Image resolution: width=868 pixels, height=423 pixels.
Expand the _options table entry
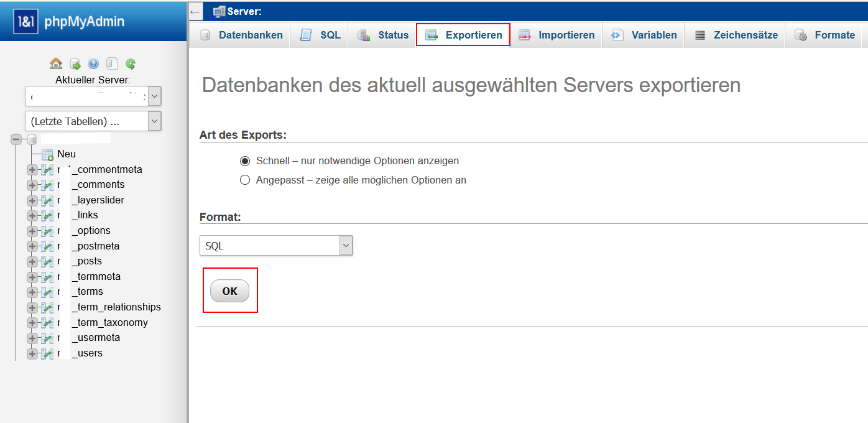point(32,230)
